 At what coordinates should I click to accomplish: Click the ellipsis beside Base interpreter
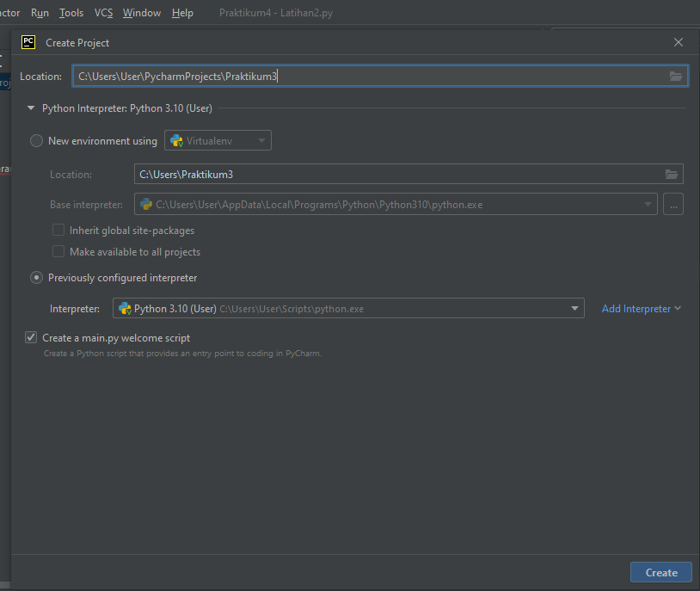[x=673, y=204]
